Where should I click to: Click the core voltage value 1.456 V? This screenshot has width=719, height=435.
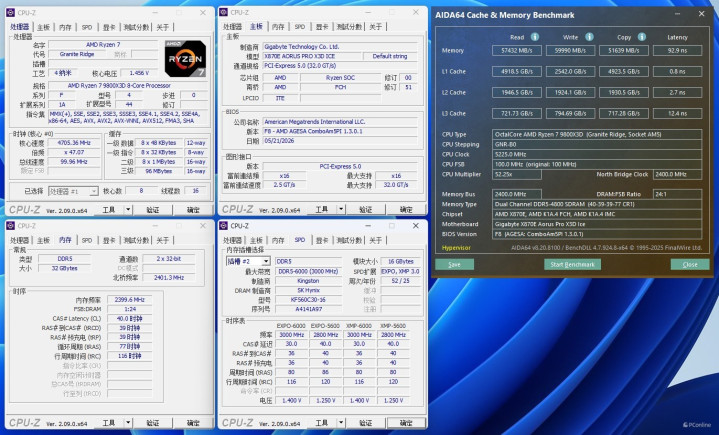tap(139, 73)
